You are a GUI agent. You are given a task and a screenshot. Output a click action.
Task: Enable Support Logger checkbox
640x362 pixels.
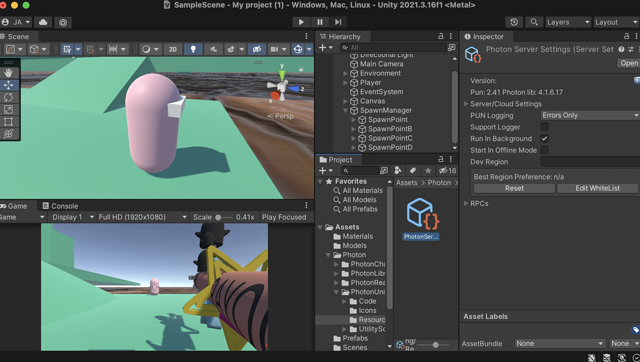pyautogui.click(x=544, y=127)
